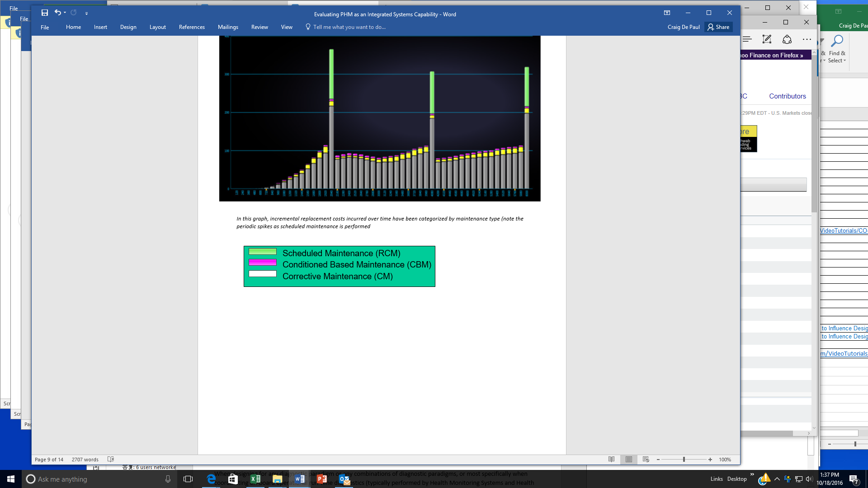Switch to the Mailings tab
Screen dimensions: 868x488
click(x=228, y=27)
